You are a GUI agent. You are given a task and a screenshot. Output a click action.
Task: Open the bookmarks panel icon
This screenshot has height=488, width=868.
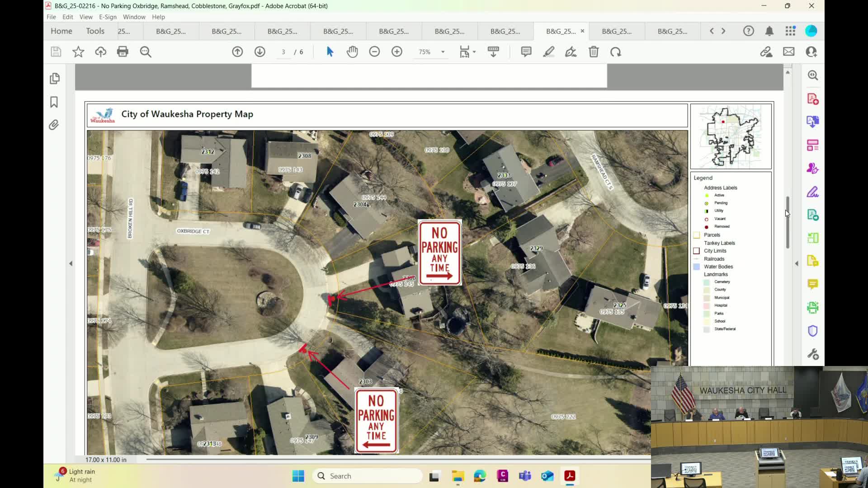pyautogui.click(x=54, y=102)
